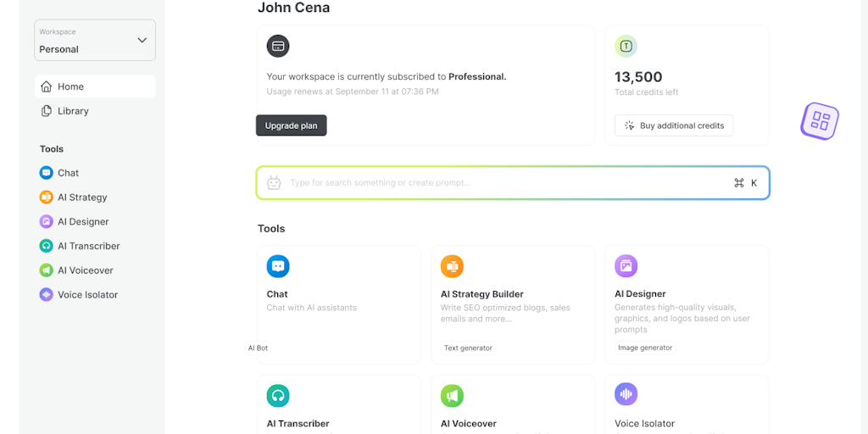Screen dimensions: 868x434
Task: Click the Workspace dropdown chevron arrow
Action: click(x=142, y=41)
